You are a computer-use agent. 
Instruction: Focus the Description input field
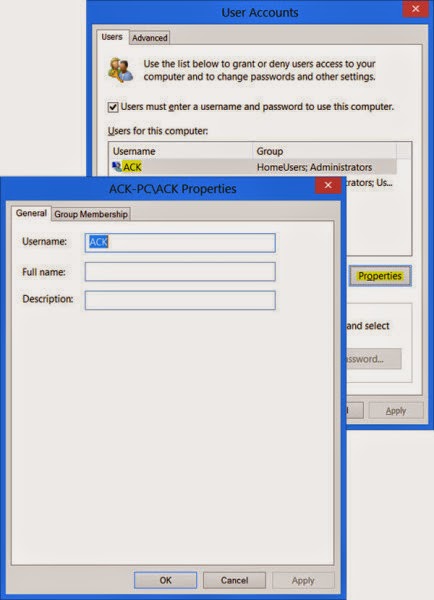click(x=180, y=300)
